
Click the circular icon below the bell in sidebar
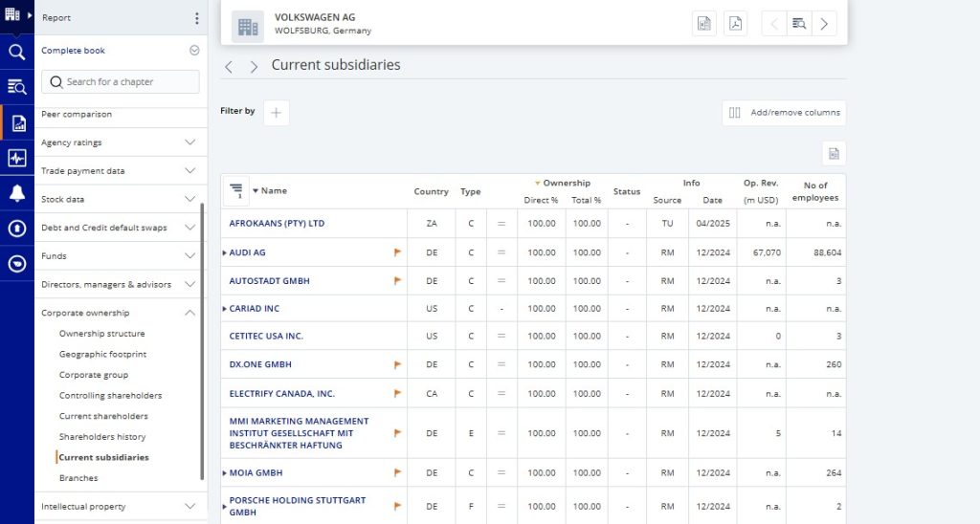tap(17, 229)
